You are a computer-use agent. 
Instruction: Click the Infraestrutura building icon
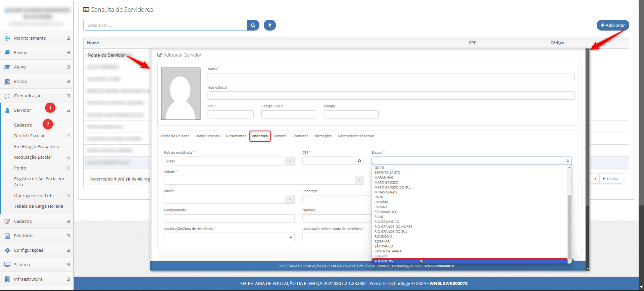[7, 279]
